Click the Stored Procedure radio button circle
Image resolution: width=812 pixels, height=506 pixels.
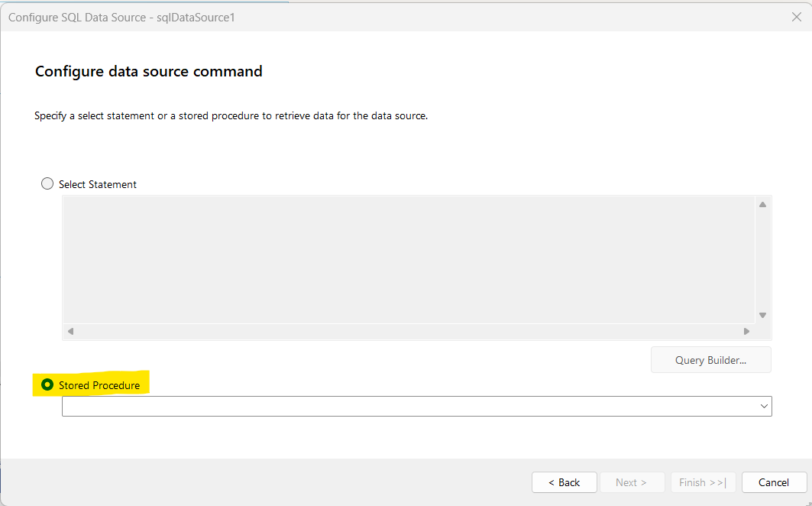click(x=47, y=385)
